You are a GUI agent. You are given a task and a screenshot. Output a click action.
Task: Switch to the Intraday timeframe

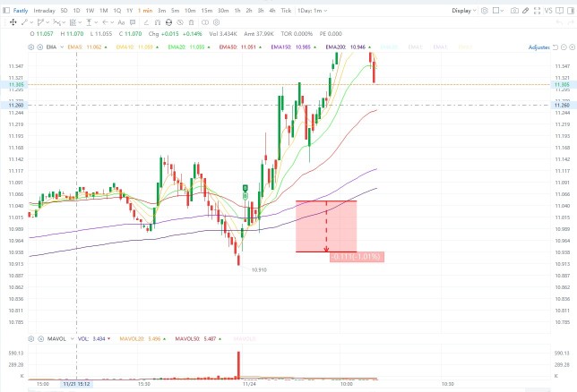pos(44,11)
